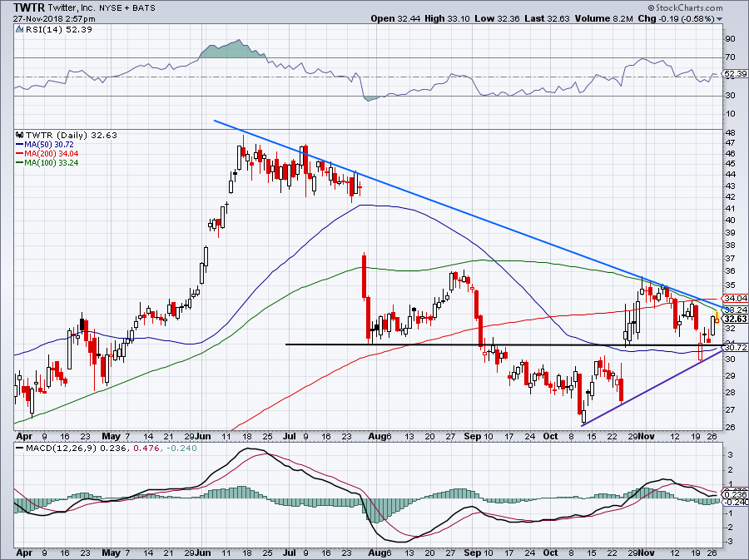Image resolution: width=749 pixels, height=560 pixels.
Task: Click the 90 label on the RSI axis
Action: [731, 38]
